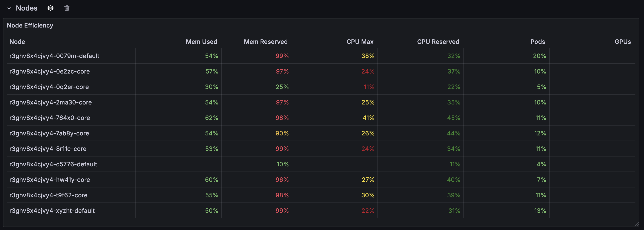Click the panel resize handle corner

[x=636, y=224]
